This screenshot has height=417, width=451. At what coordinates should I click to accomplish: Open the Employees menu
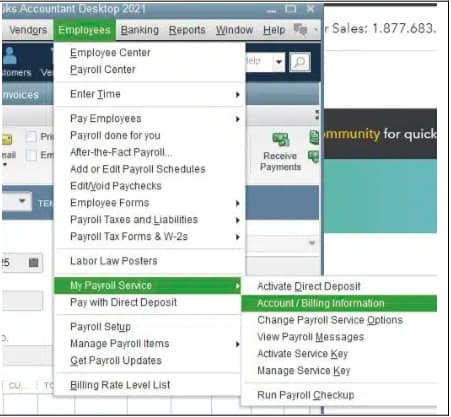(84, 30)
